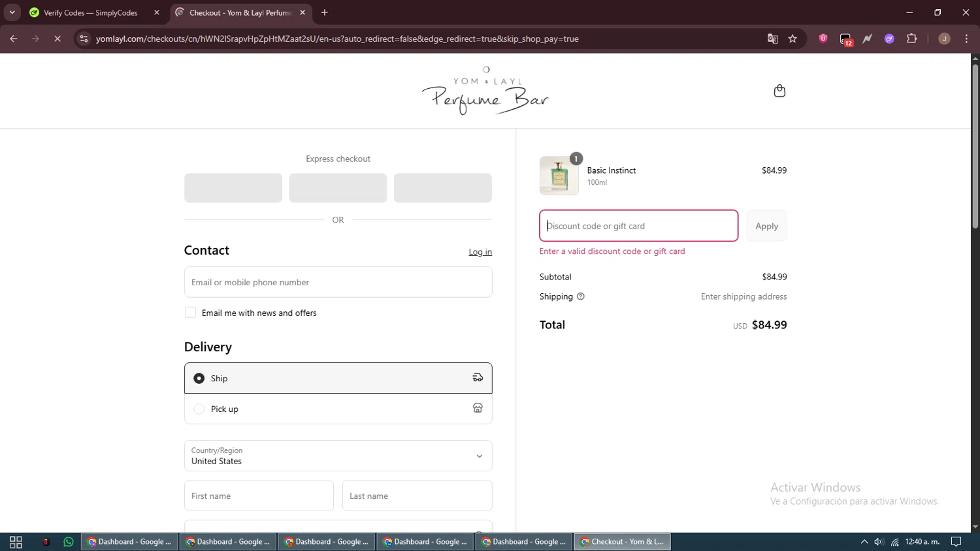Screen dimensions: 980x551
Task: Select the Pick up delivery option
Action: pos(338,409)
